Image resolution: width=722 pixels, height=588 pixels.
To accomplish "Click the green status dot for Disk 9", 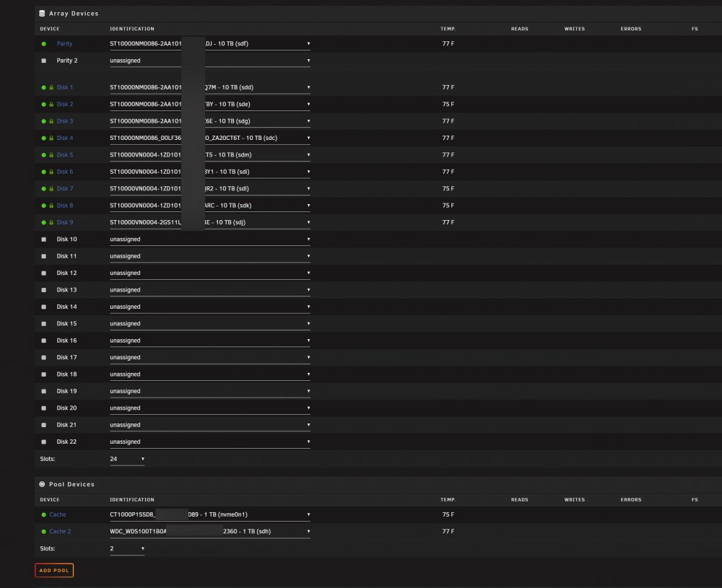I will point(44,222).
